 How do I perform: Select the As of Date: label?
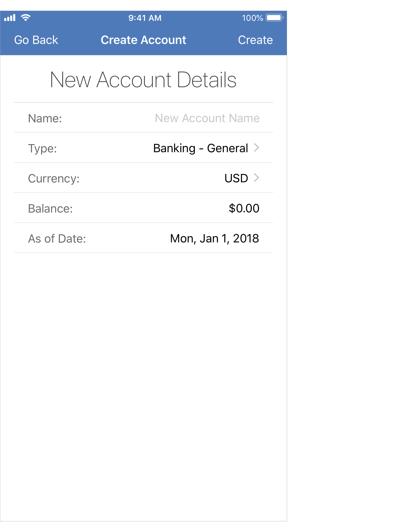click(x=57, y=238)
